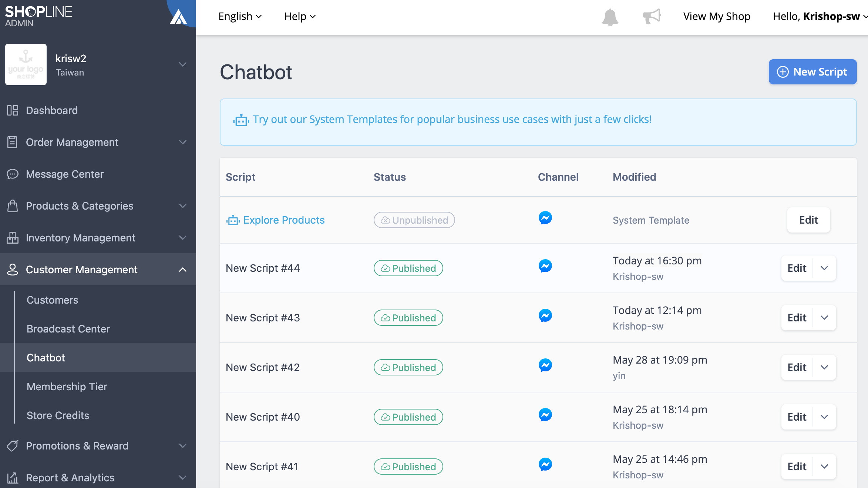Expand Order Management chevron

(183, 142)
